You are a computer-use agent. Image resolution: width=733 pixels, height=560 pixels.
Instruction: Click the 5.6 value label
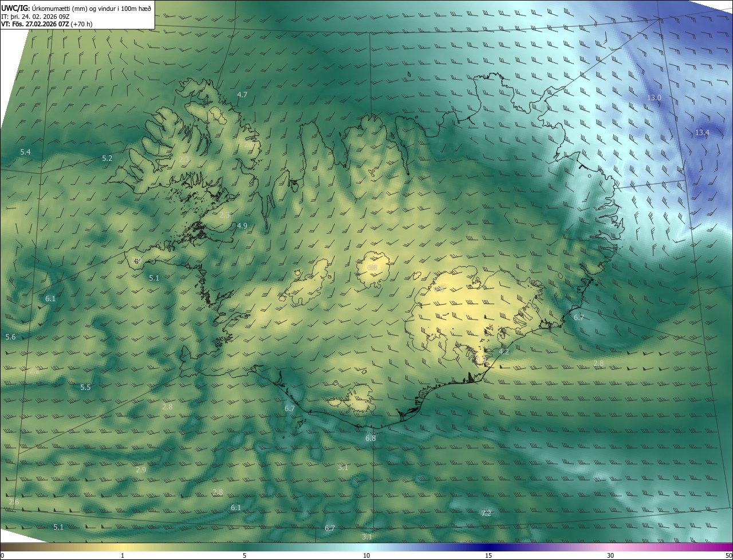pos(10,337)
